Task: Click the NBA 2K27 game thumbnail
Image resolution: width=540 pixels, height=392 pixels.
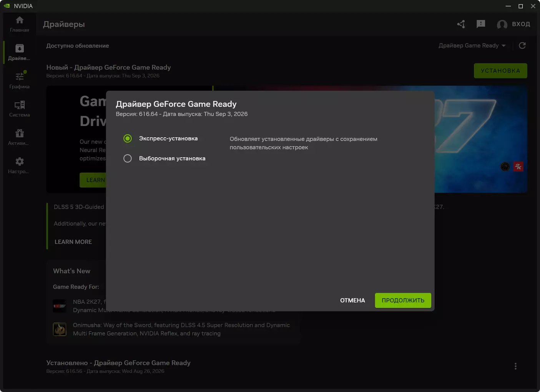Action: (60, 306)
